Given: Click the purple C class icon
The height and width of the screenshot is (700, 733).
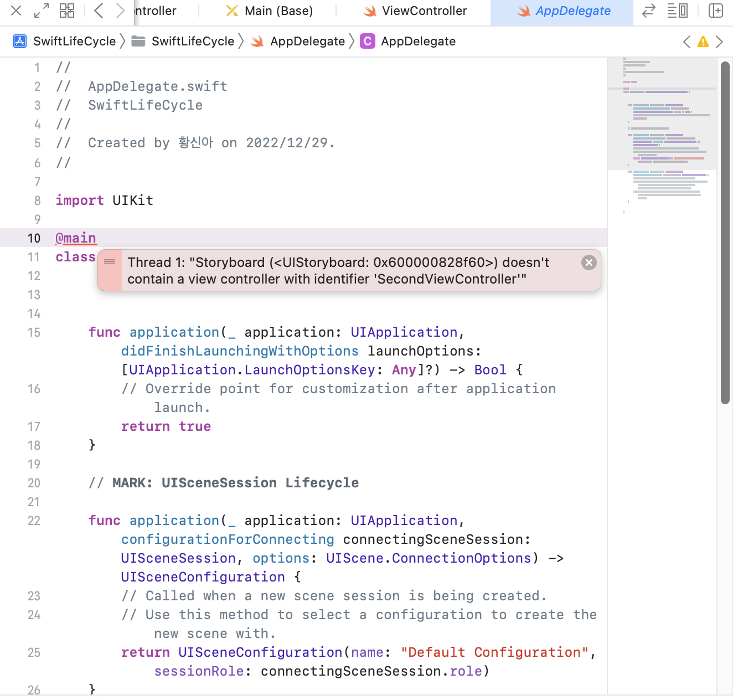Looking at the screenshot, I should (368, 42).
